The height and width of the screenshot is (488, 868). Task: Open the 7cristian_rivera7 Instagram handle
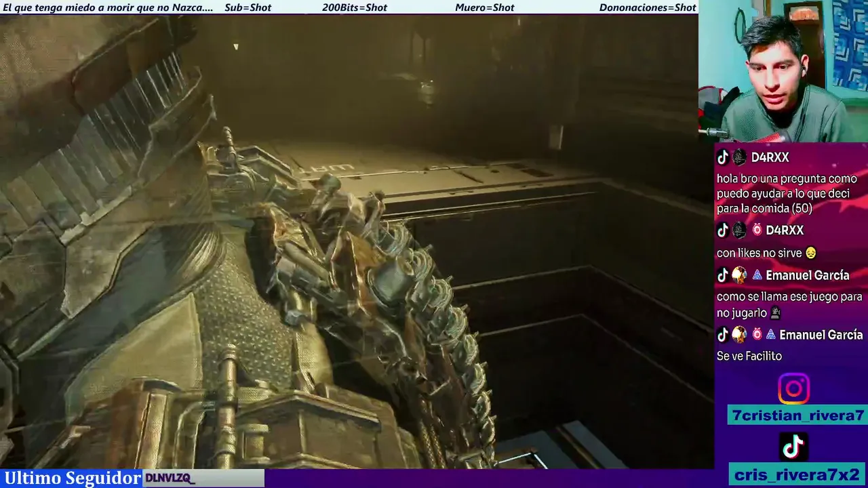click(x=797, y=415)
